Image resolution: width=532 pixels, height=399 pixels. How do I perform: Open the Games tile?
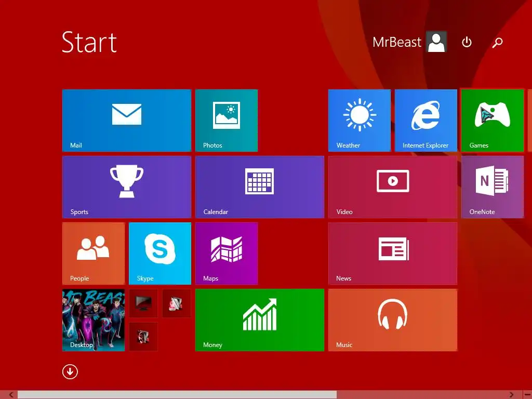(x=493, y=121)
